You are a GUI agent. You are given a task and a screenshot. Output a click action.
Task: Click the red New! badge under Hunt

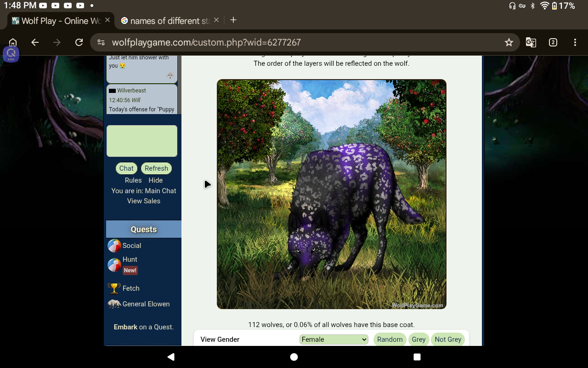pos(130,270)
